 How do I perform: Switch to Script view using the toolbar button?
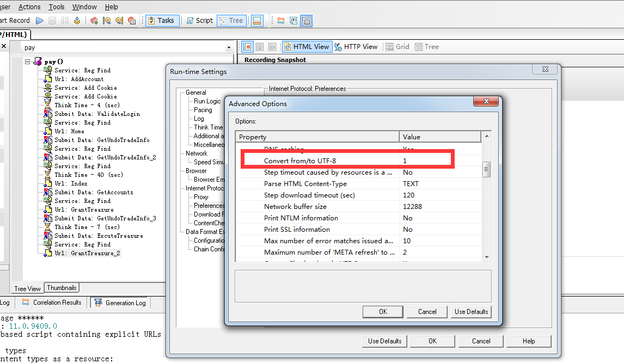[199, 20]
